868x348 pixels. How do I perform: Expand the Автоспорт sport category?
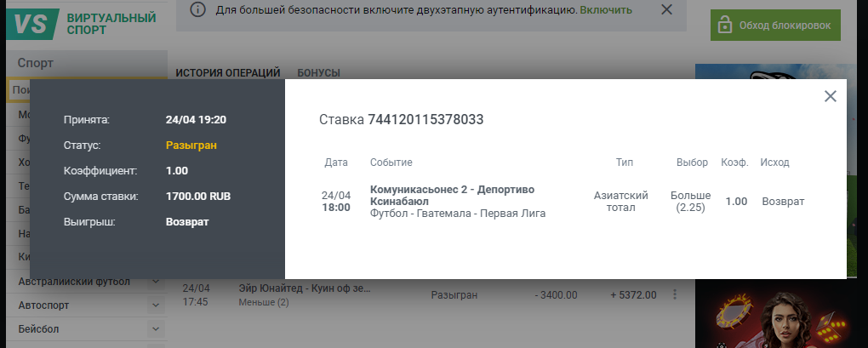[156, 305]
